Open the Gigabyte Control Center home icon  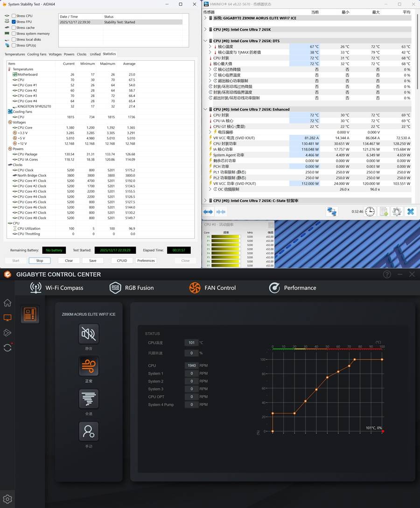7,303
